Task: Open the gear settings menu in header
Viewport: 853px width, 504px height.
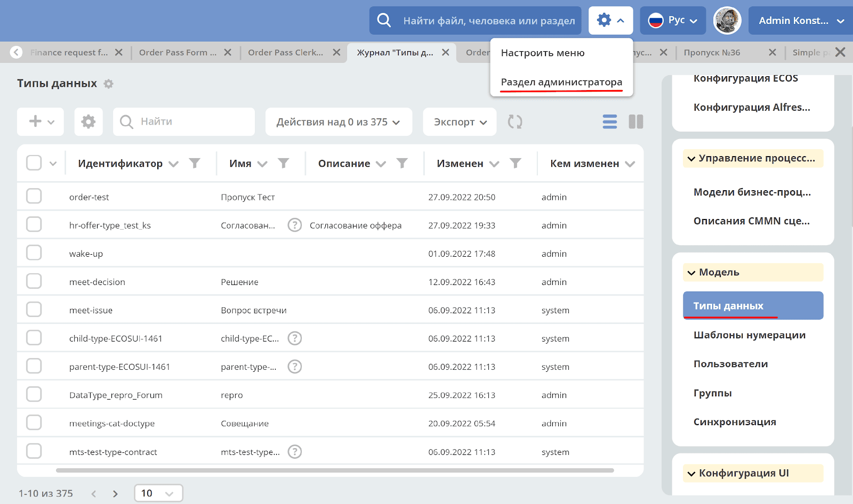Action: coord(610,20)
